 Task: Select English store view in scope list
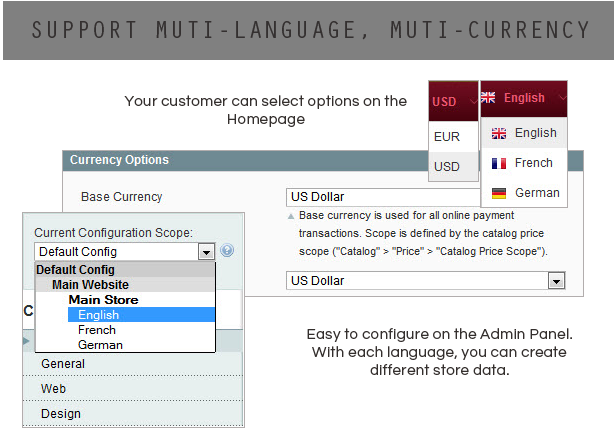[x=141, y=314]
